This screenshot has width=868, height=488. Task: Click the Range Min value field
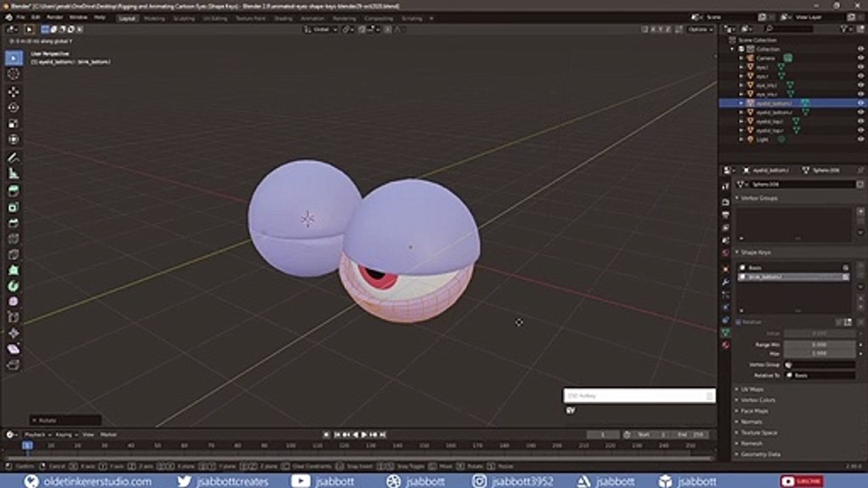pyautogui.click(x=819, y=344)
